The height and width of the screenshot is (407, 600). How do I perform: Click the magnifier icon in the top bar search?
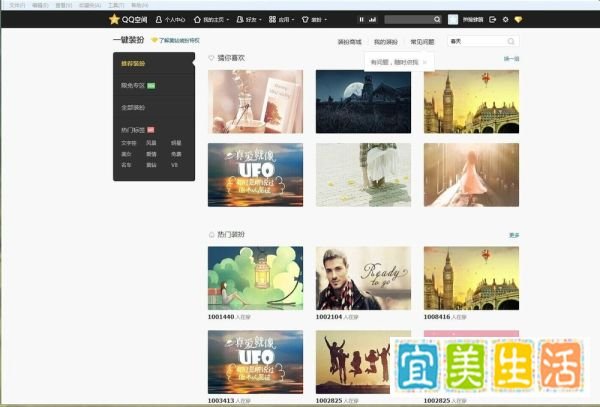pyautogui.click(x=437, y=20)
